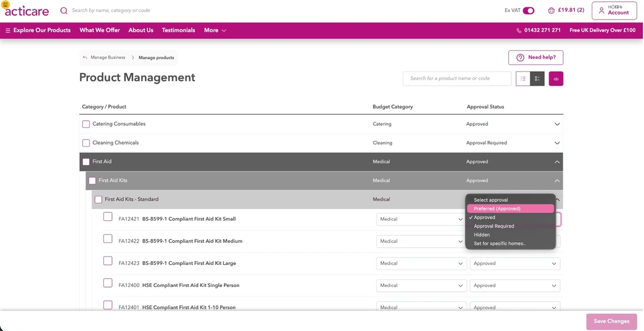
Task: Click the Category / Product column header
Action: (104, 107)
